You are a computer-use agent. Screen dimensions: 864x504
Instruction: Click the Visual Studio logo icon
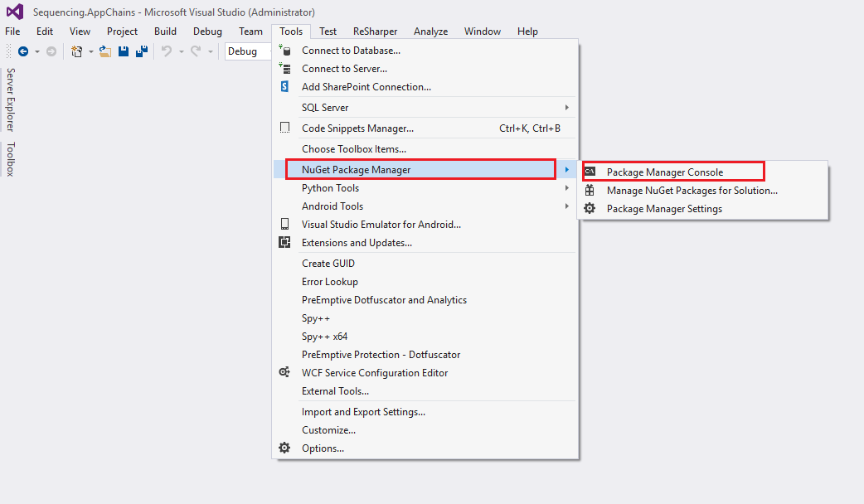click(15, 12)
